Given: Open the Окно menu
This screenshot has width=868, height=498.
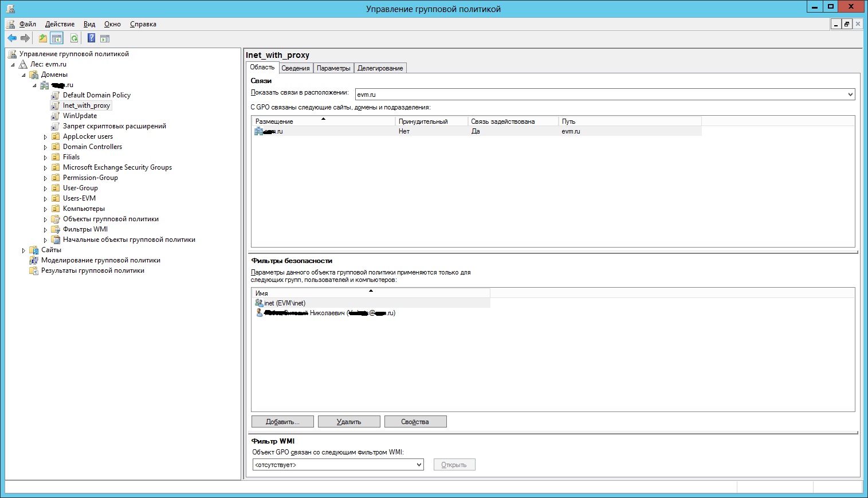Looking at the screenshot, I should point(112,24).
